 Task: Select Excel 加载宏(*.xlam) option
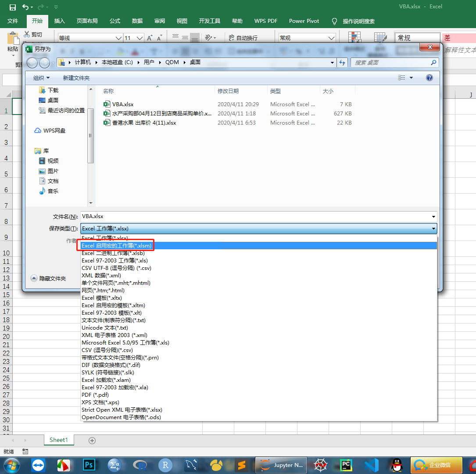coord(259,380)
